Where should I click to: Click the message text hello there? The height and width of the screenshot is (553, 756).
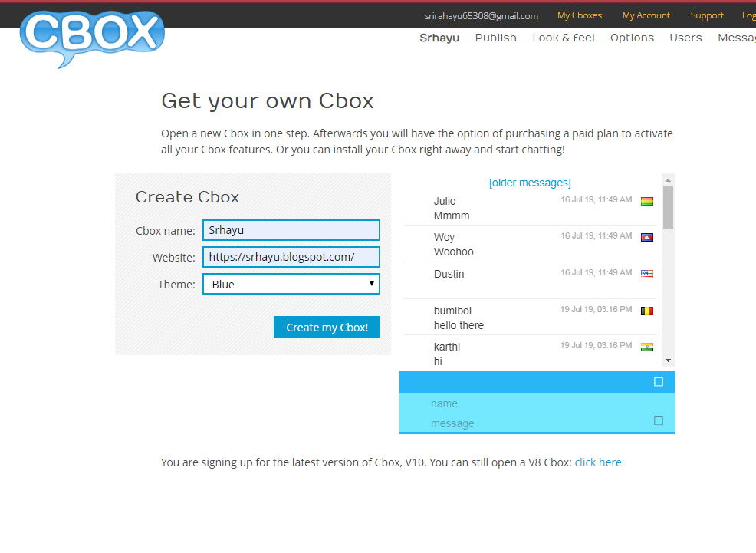[459, 325]
